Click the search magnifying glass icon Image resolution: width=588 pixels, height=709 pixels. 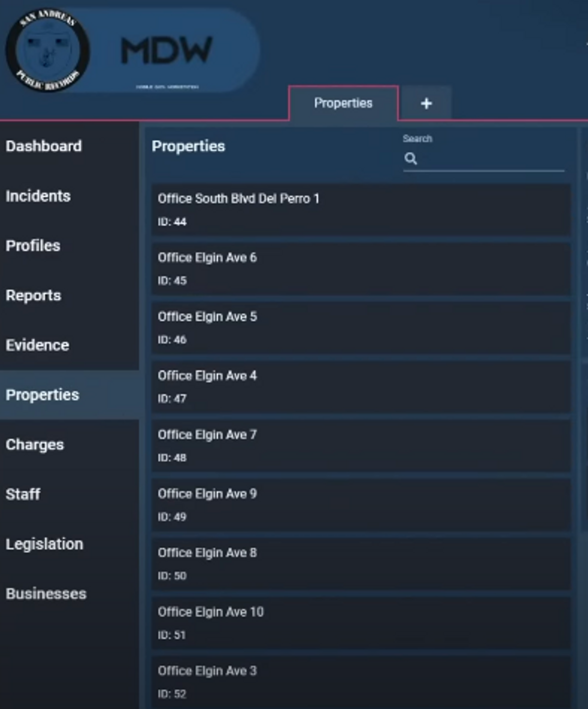(x=411, y=159)
